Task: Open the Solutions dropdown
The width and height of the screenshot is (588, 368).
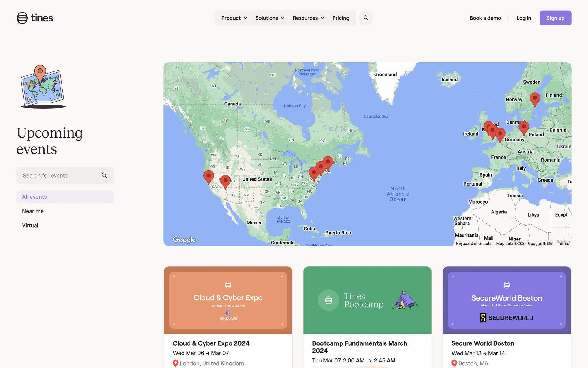Action: click(x=270, y=18)
